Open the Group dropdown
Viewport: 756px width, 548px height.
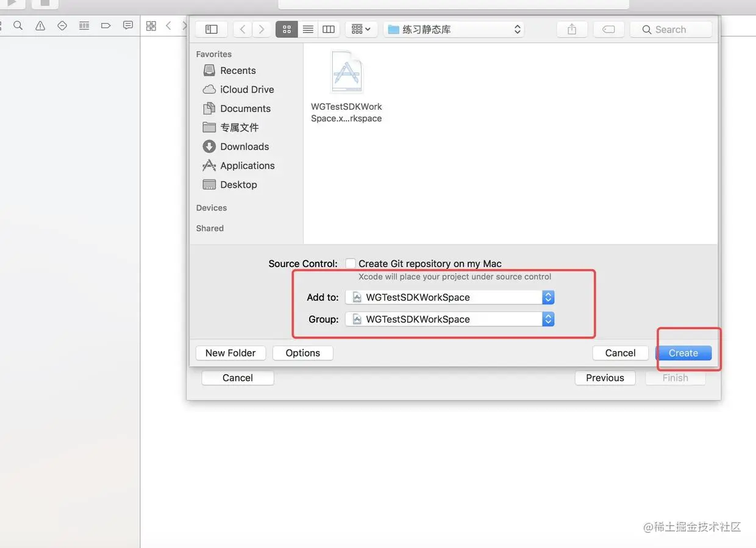click(x=450, y=319)
